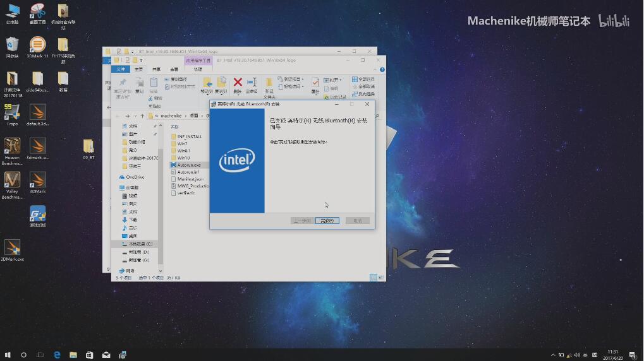Open the Valley Benchmark desktop icon
Screen dimensions: 644x361
coord(12,186)
